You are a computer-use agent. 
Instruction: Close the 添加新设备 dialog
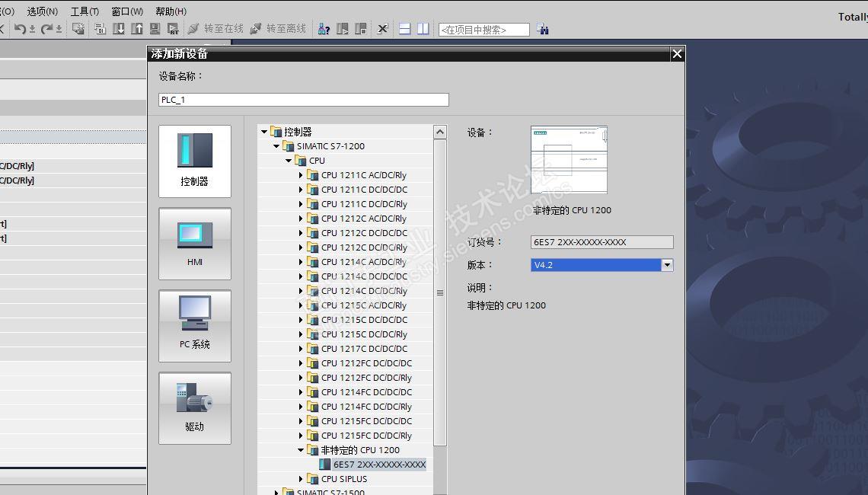(x=677, y=54)
